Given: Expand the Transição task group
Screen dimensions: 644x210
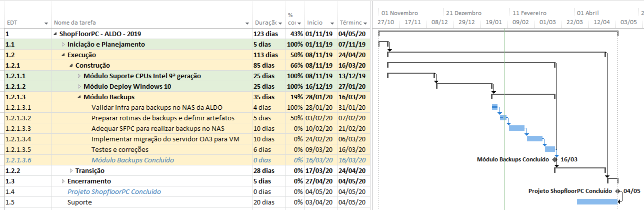Looking at the screenshot, I should tap(71, 171).
